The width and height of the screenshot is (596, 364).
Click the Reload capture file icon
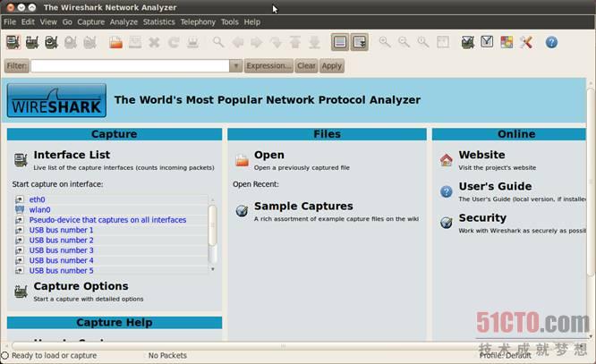(174, 42)
